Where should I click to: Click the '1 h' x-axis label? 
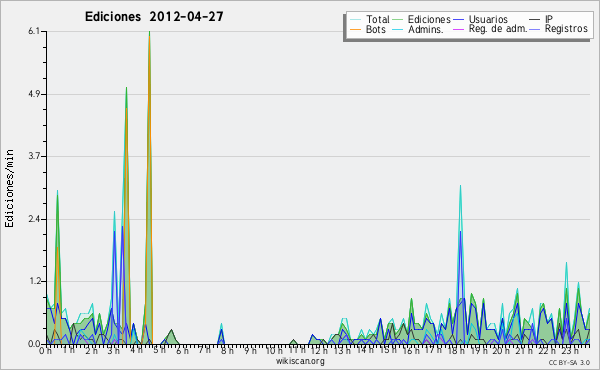tap(68, 351)
